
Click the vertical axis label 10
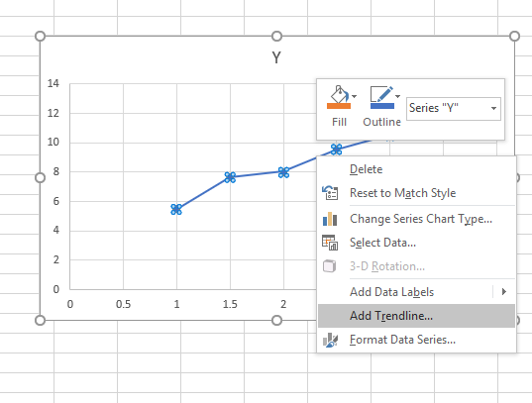click(53, 143)
